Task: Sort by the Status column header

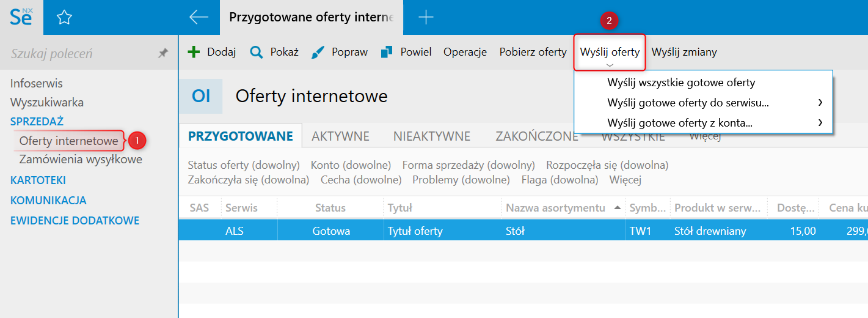Action: pyautogui.click(x=330, y=208)
